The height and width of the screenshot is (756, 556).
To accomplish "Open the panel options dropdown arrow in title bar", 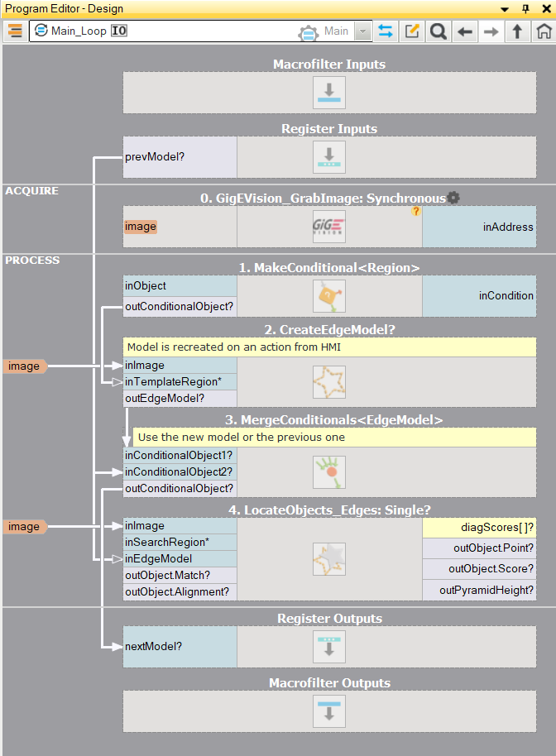I will point(504,8).
